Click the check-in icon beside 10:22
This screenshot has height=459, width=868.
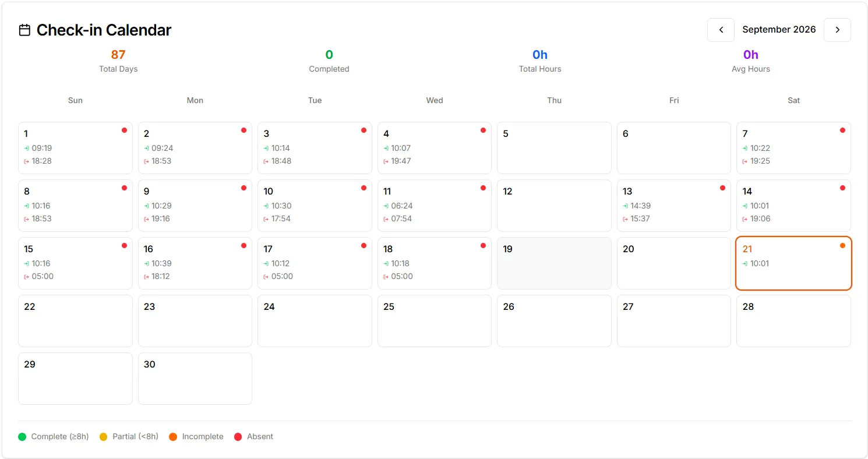coord(745,149)
